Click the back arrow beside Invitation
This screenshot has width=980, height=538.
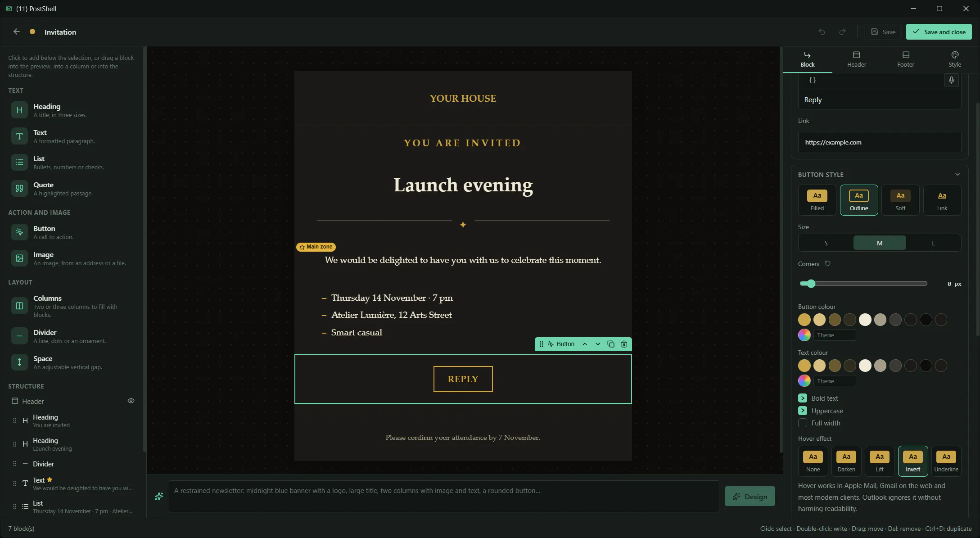click(17, 32)
